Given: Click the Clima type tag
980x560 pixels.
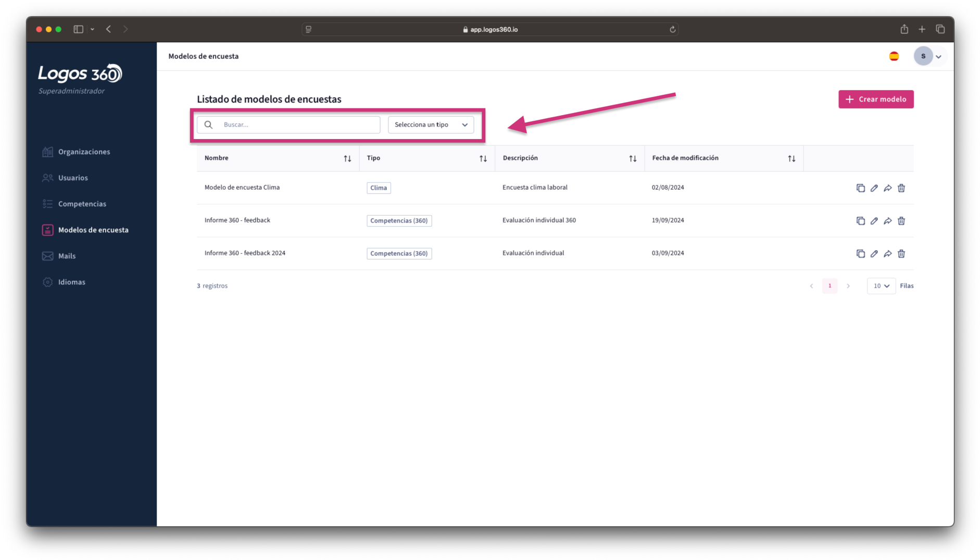Looking at the screenshot, I should click(379, 188).
